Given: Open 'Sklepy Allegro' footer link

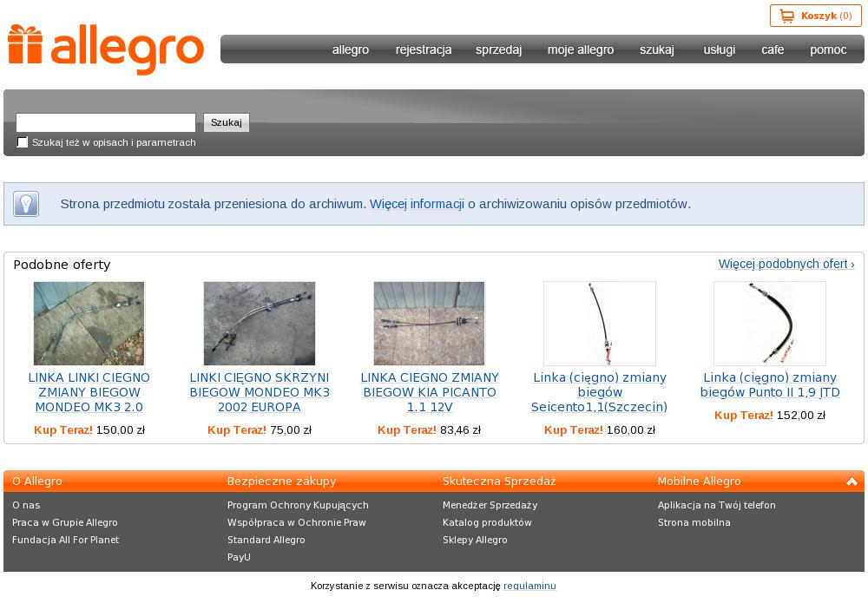Looking at the screenshot, I should 475,540.
